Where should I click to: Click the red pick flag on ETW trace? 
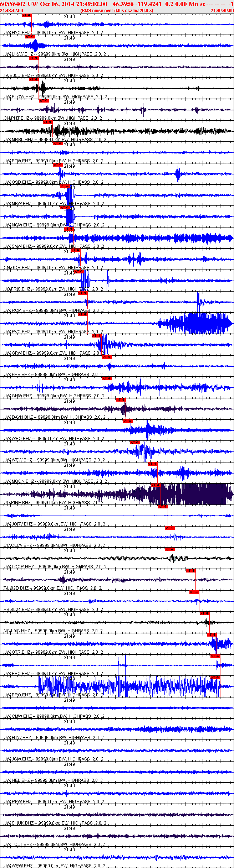pos(58,143)
